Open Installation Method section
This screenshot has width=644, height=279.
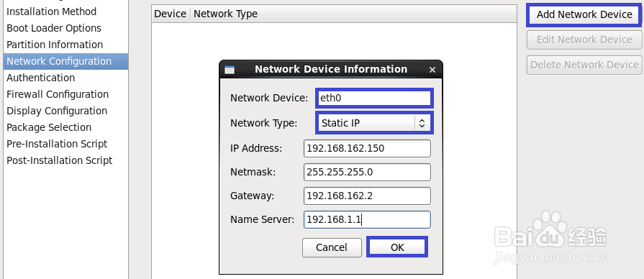pyautogui.click(x=65, y=12)
